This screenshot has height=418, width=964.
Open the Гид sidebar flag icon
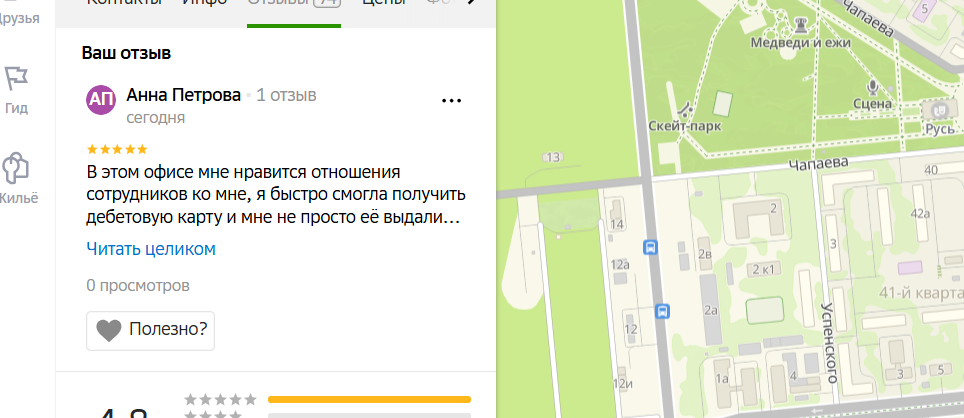point(16,79)
